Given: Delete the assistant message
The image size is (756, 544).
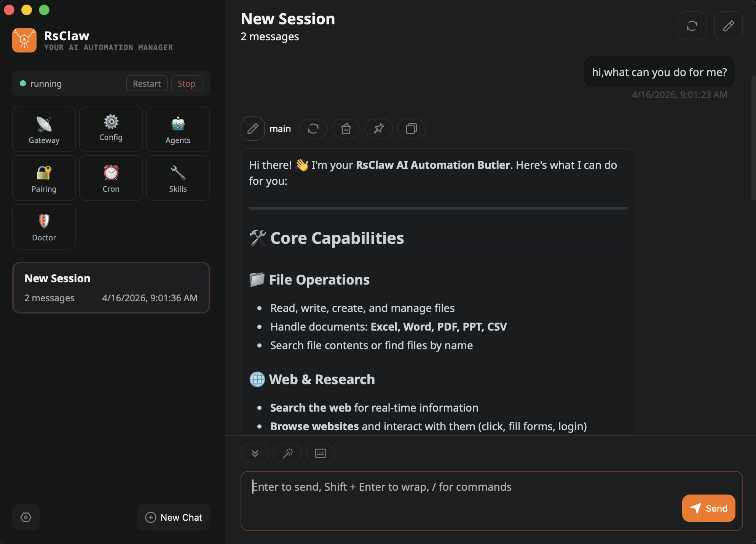Looking at the screenshot, I should pos(346,129).
